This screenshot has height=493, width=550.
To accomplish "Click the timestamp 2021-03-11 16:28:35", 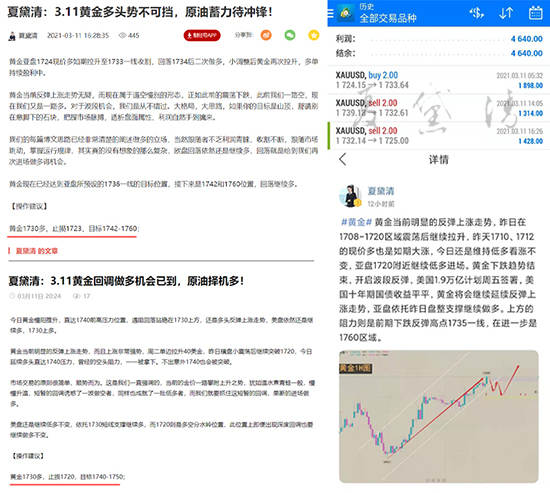I will [78, 35].
